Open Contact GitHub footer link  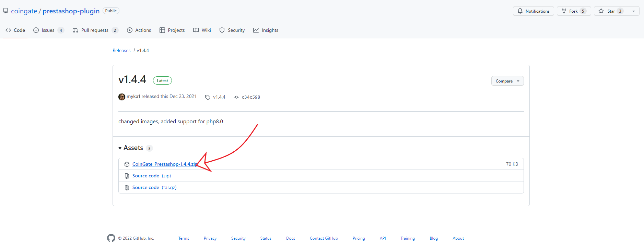pyautogui.click(x=324, y=238)
